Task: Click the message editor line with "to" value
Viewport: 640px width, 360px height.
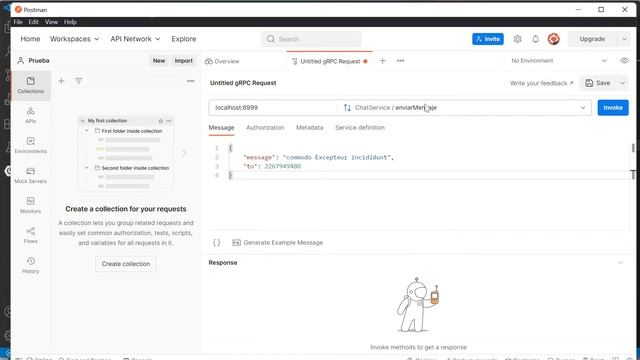Action: click(272, 166)
